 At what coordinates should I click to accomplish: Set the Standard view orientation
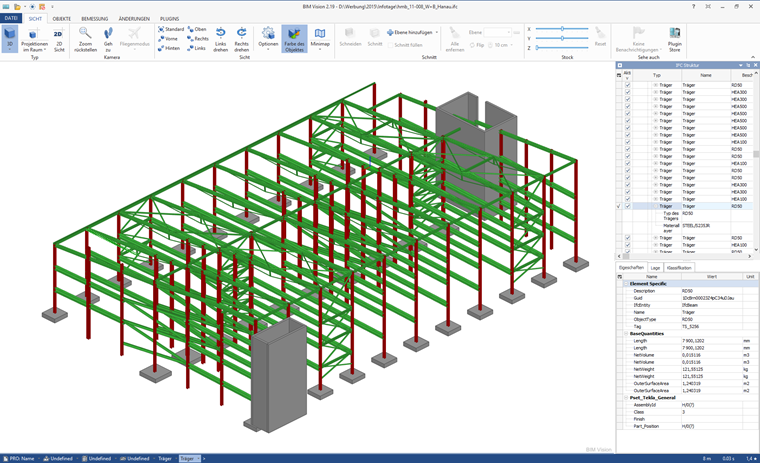tap(171, 29)
